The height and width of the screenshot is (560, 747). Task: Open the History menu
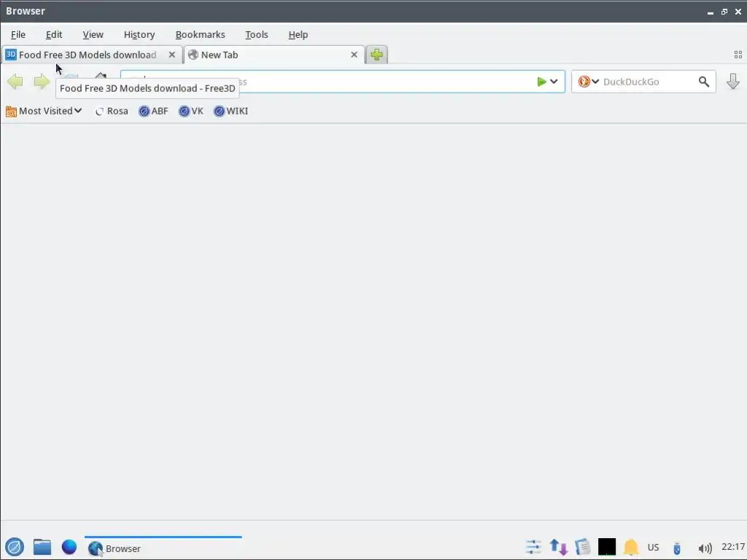pos(139,34)
